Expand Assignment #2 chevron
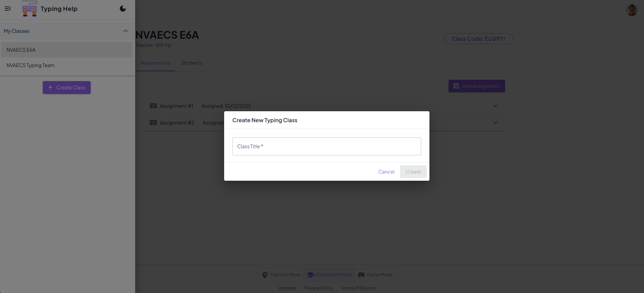The image size is (644, 293). click(x=495, y=123)
